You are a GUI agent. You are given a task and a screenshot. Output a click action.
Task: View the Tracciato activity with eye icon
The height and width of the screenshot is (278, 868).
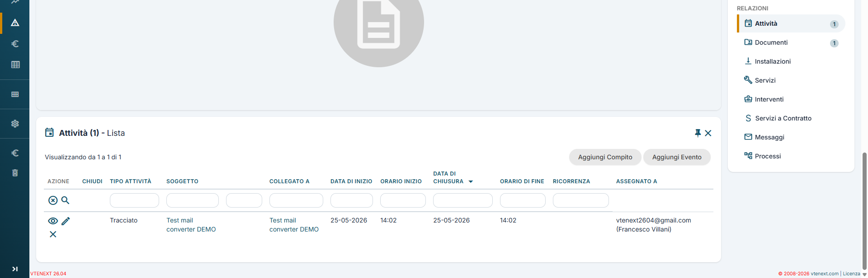pyautogui.click(x=53, y=221)
